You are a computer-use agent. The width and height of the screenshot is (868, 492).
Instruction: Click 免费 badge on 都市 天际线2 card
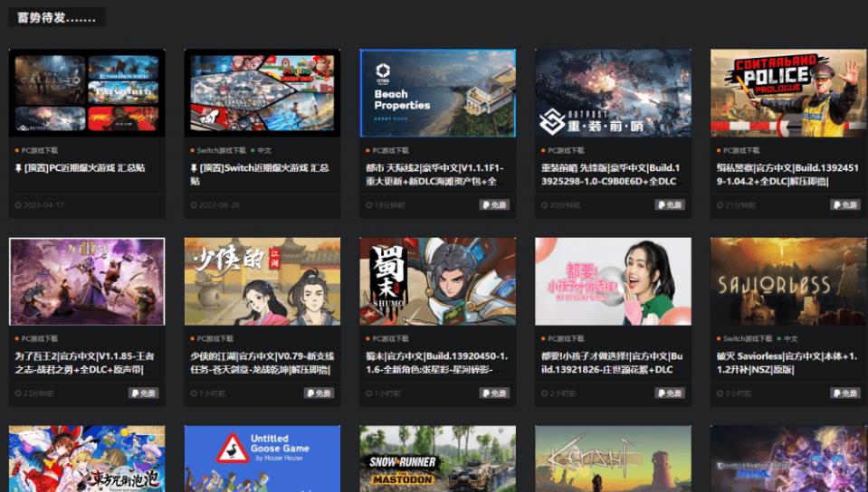pyautogui.click(x=494, y=204)
